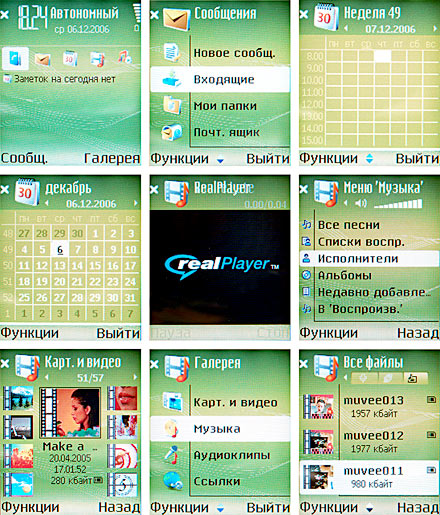440x515 pixels.
Task: Click the calendar icon in Неделя 49 header
Action: point(326,17)
